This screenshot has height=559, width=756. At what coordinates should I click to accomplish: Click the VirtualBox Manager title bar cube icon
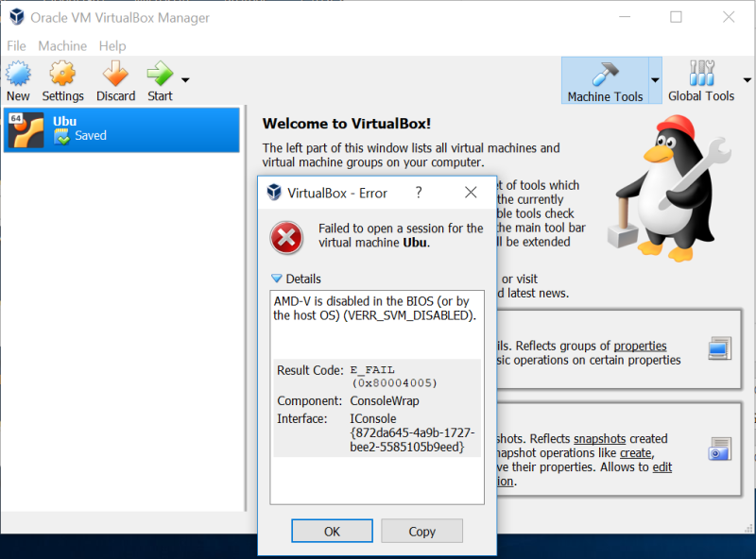(x=17, y=17)
